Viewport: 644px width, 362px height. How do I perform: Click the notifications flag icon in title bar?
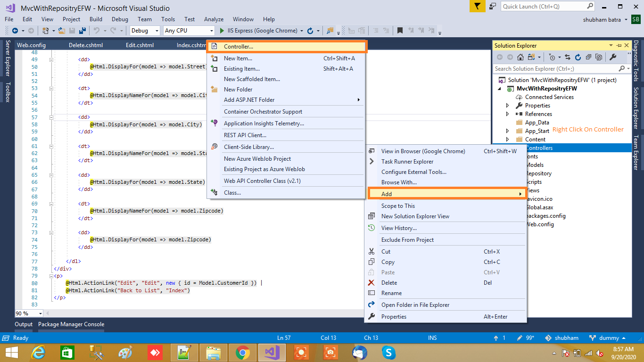[477, 6]
